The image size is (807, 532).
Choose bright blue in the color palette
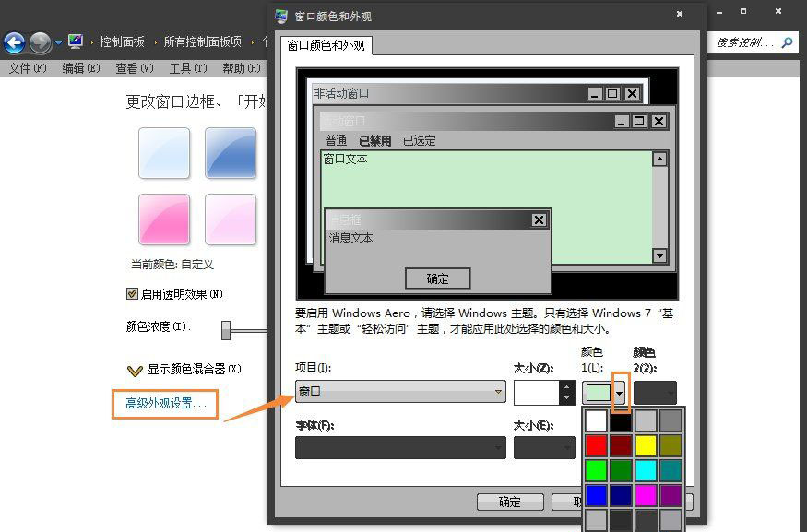point(596,495)
